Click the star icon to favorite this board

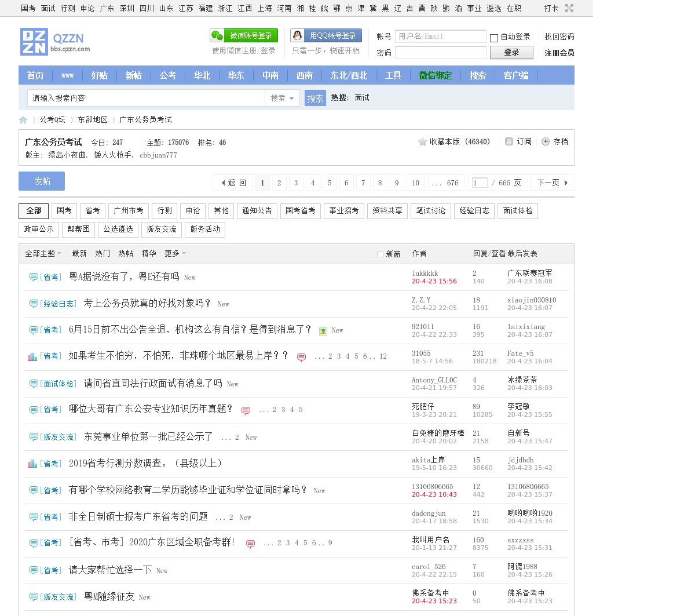(422, 142)
